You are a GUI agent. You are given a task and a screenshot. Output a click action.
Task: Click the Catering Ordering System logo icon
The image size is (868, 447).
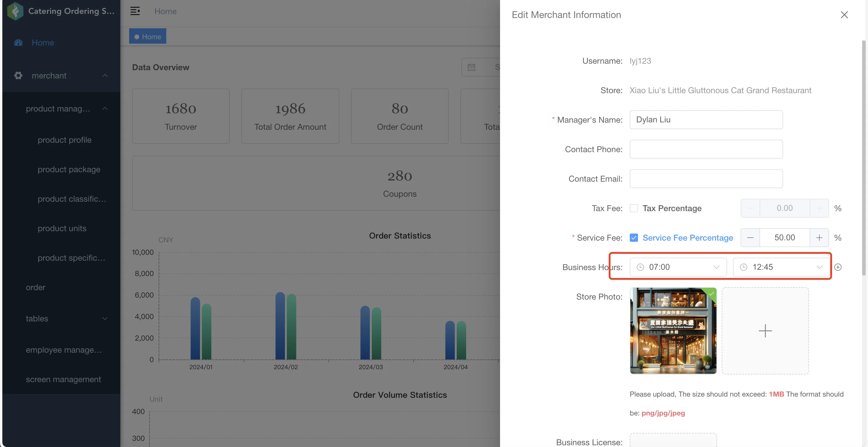coord(15,11)
